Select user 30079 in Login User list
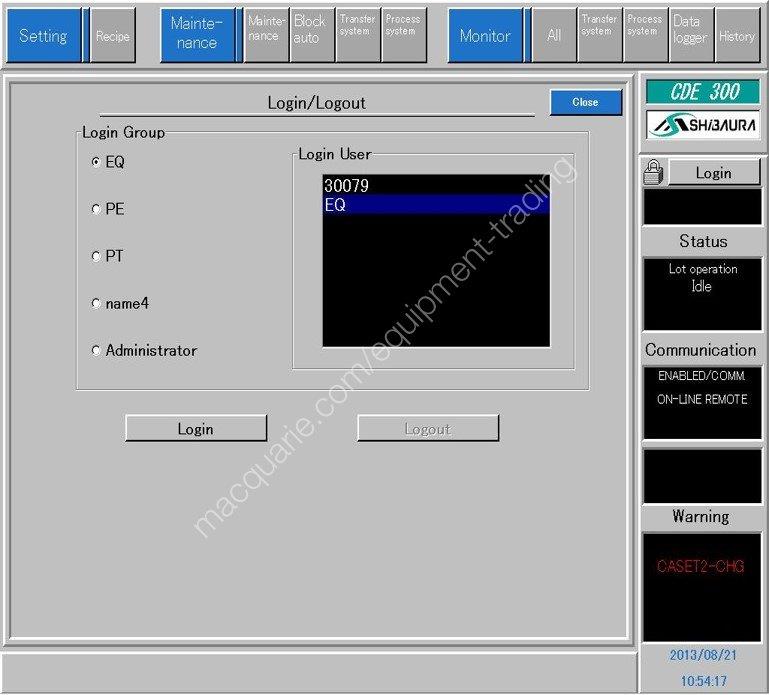 [x=436, y=186]
